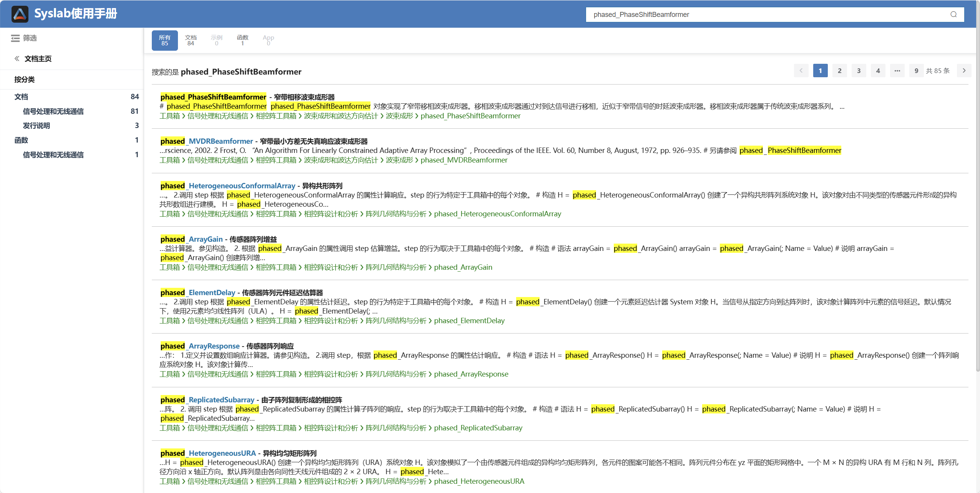Select the App 0 tab
Viewport: 980px width, 493px height.
(268, 40)
